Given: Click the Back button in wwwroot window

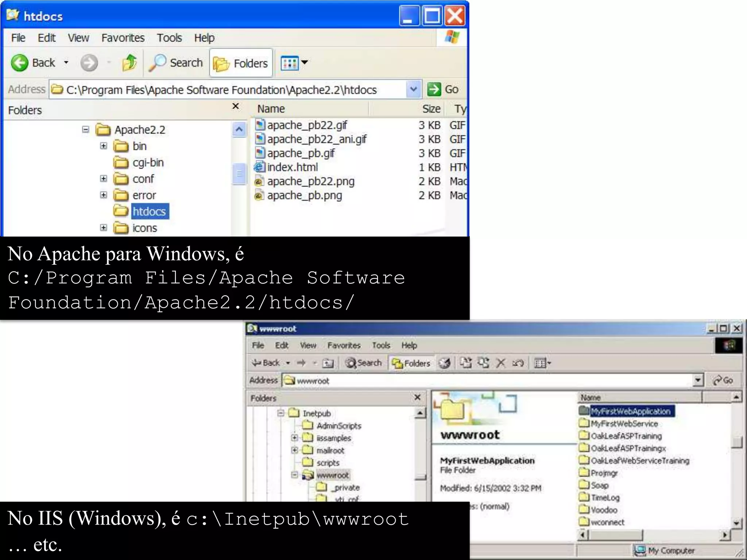Looking at the screenshot, I should (266, 363).
